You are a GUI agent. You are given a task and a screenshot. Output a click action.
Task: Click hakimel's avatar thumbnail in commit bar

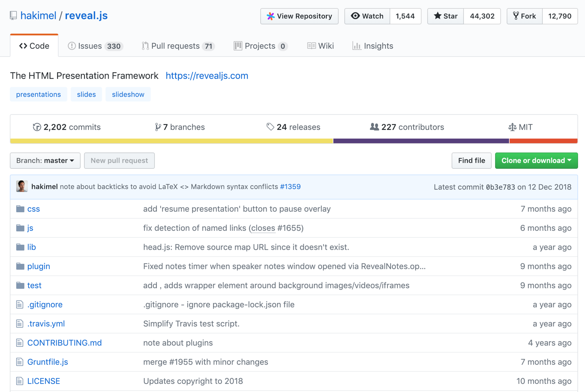click(x=22, y=186)
